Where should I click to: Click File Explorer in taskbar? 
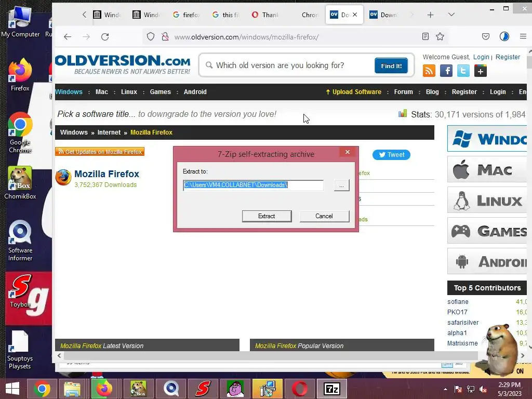72,389
